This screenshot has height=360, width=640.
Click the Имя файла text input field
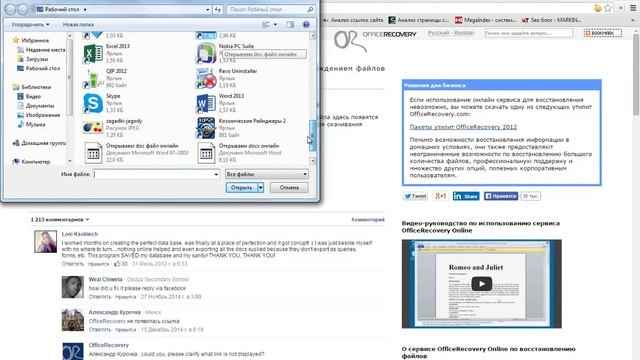click(x=156, y=174)
